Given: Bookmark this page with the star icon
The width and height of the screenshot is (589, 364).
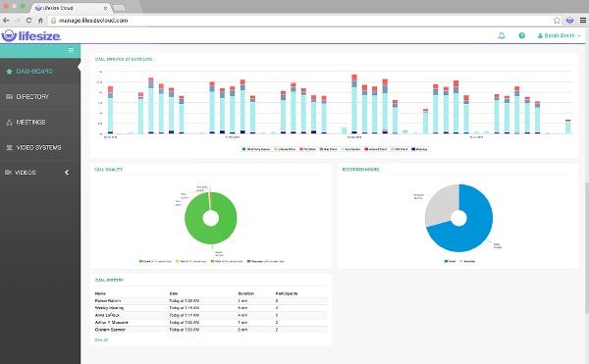Looking at the screenshot, I should (x=557, y=21).
